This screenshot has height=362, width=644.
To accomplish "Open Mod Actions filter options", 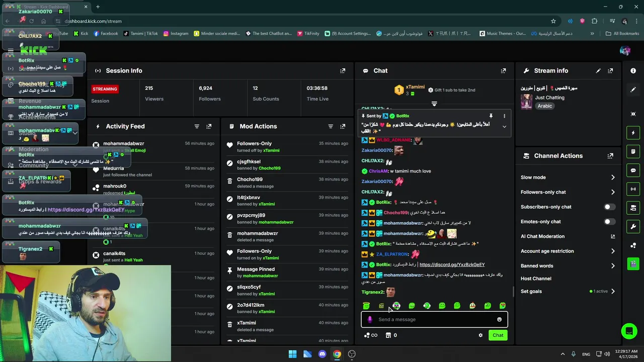I will pos(331,127).
